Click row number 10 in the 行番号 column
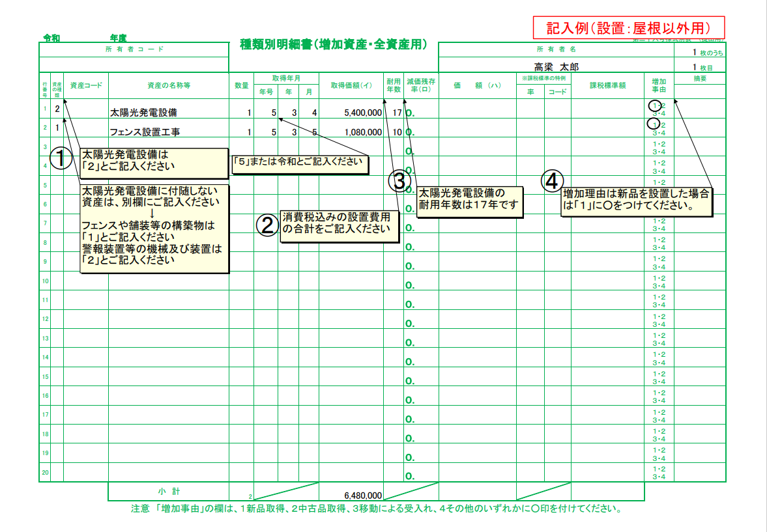This screenshot has width=767, height=532. [45, 281]
